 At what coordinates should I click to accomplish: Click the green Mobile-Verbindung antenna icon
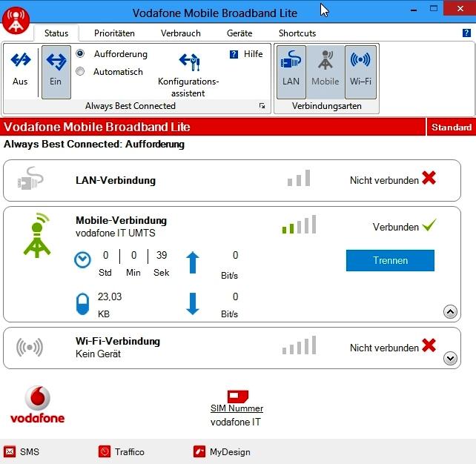37,236
